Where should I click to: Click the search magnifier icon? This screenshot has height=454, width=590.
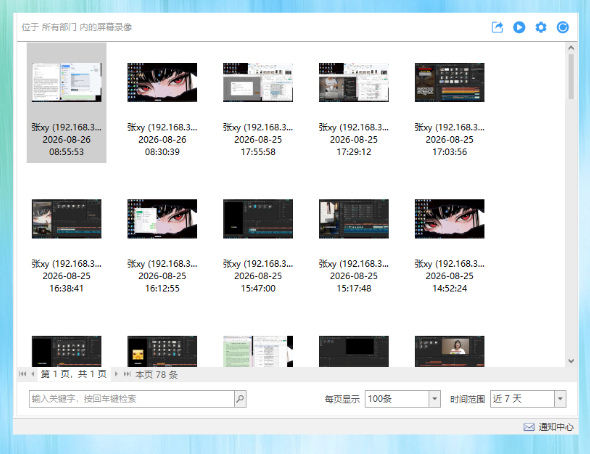point(240,399)
